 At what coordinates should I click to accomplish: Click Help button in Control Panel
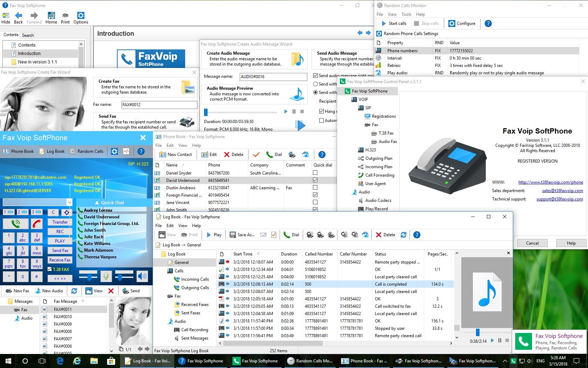571,243
